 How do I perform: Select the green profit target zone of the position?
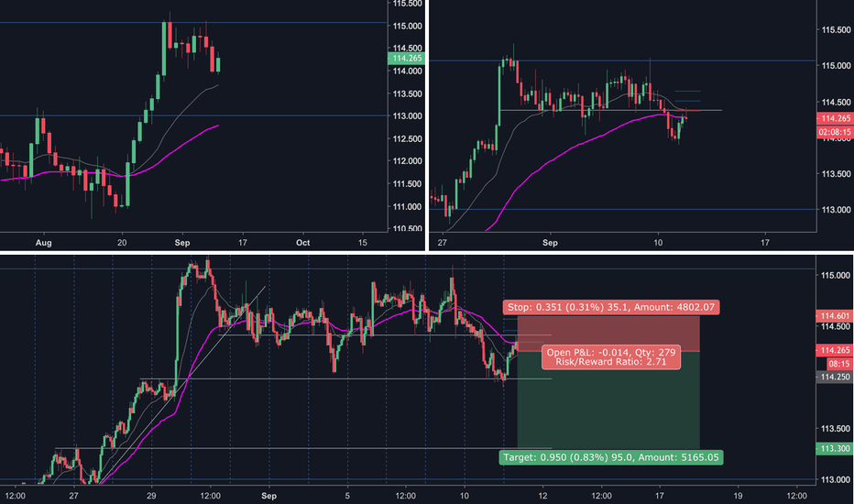coord(608,400)
